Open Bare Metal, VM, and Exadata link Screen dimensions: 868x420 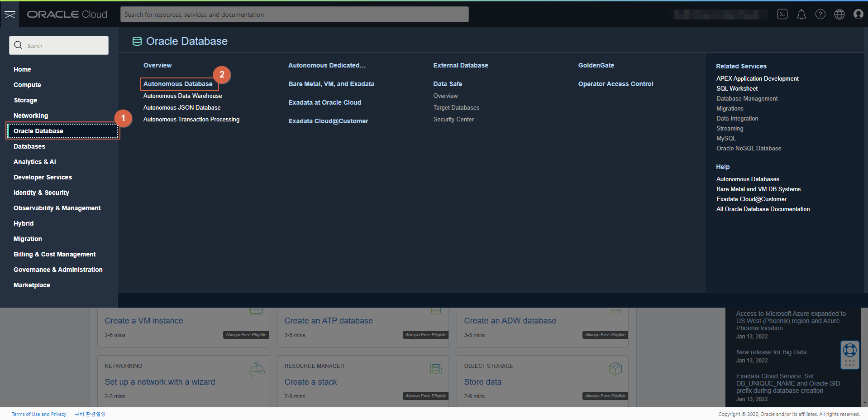pos(331,84)
